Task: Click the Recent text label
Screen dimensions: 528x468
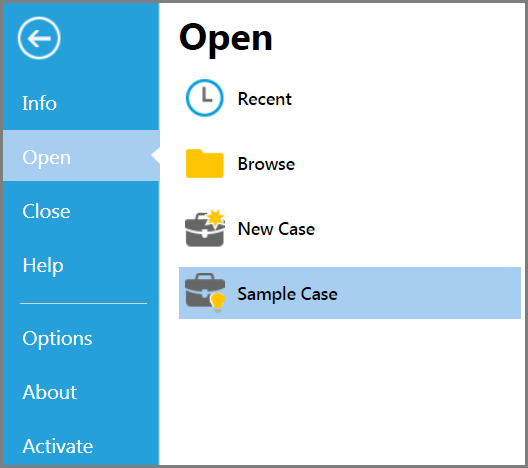Action: click(x=265, y=99)
